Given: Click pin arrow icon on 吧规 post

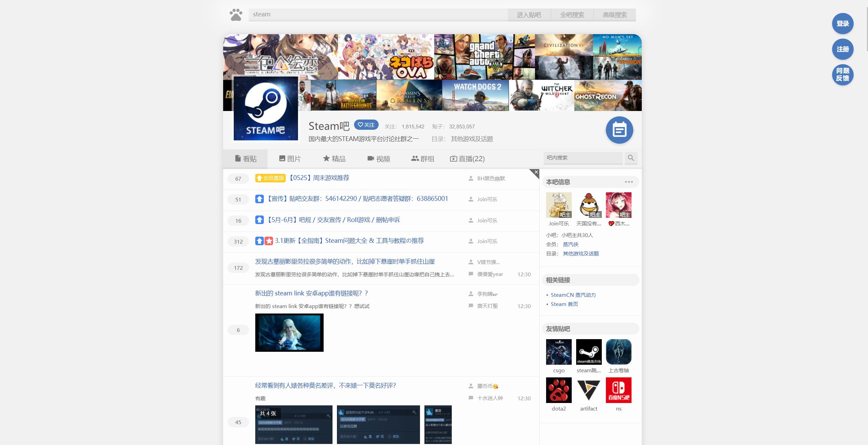Looking at the screenshot, I should tap(259, 220).
